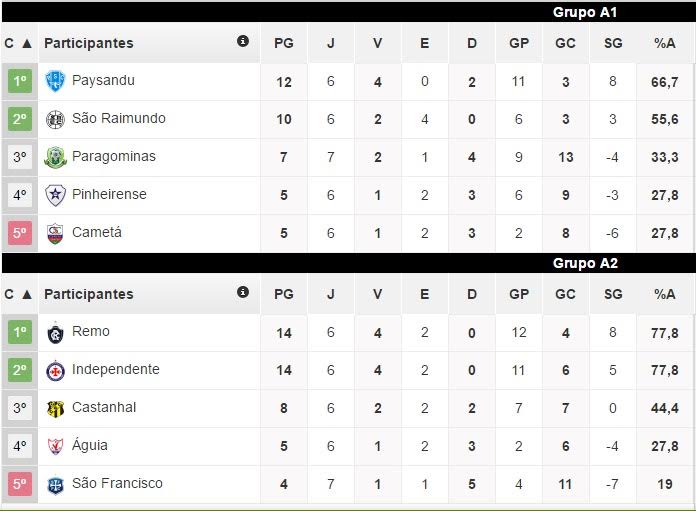Sort Grupo A1 by classification arrow

click(26, 43)
